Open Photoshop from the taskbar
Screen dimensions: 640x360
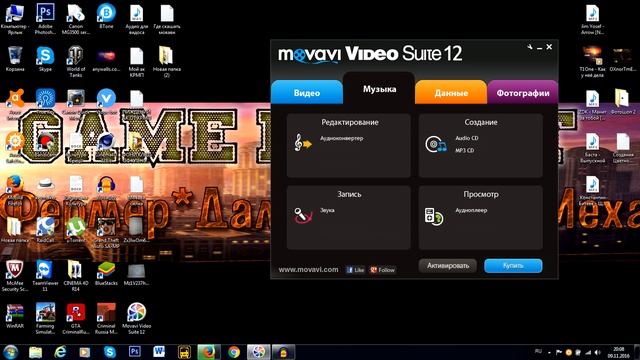click(x=134, y=351)
